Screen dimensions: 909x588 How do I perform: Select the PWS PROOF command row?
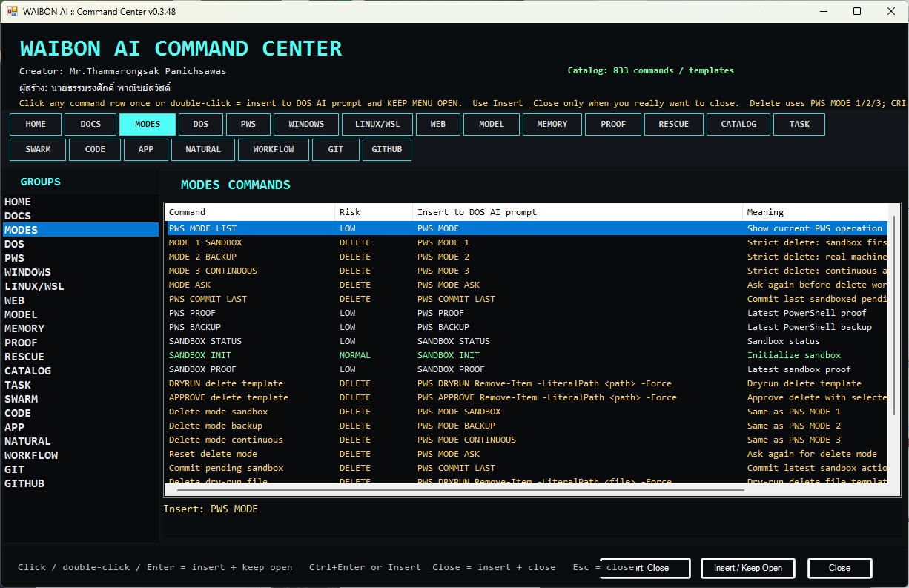526,313
